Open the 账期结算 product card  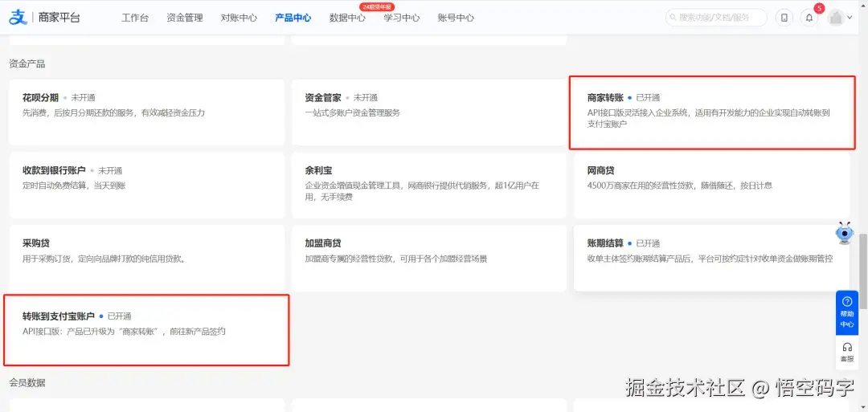(x=712, y=259)
